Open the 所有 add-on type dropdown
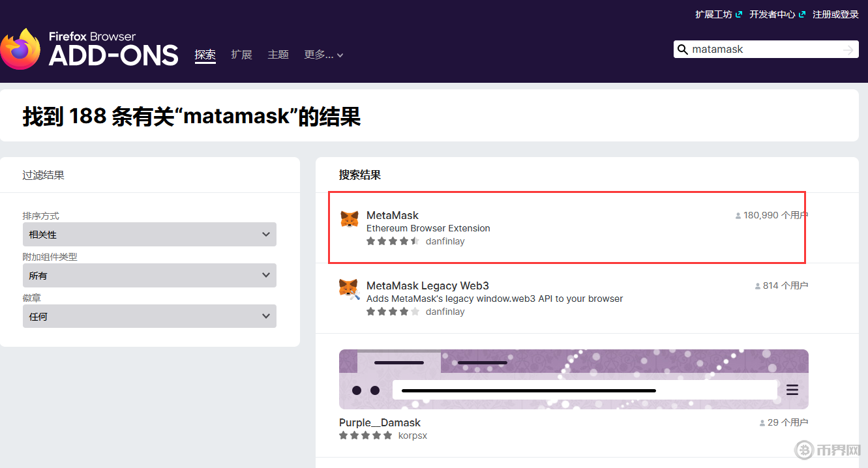Image resolution: width=868 pixels, height=468 pixels. click(149, 275)
